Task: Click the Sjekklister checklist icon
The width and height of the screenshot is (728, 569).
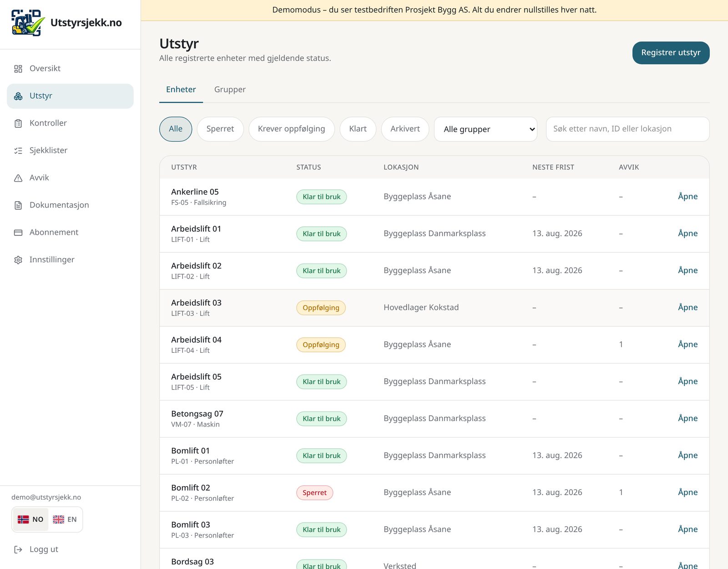Action: (18, 151)
